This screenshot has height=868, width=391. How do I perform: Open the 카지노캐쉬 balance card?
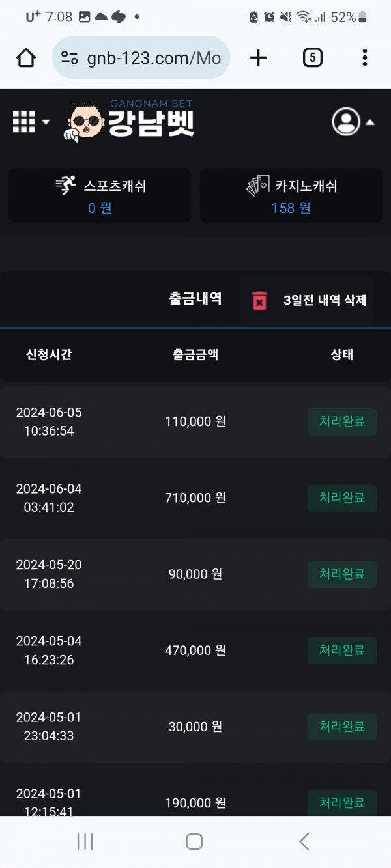coord(291,196)
